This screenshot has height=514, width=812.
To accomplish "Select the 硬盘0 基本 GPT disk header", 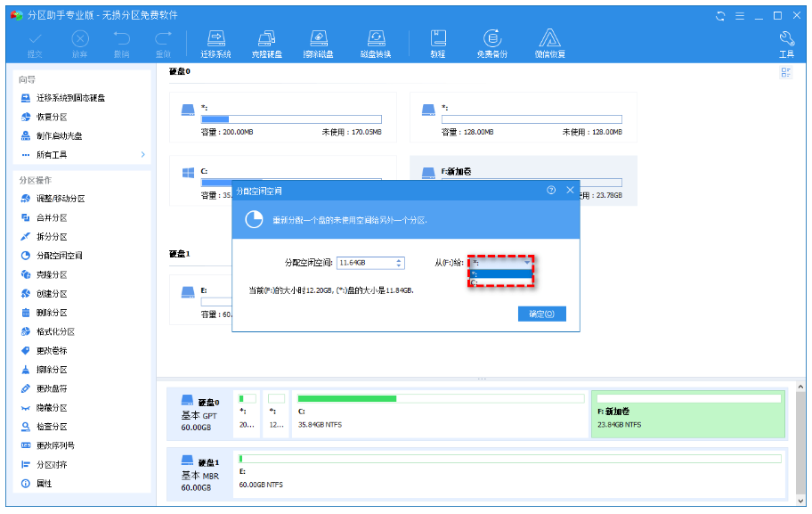I will (200, 414).
